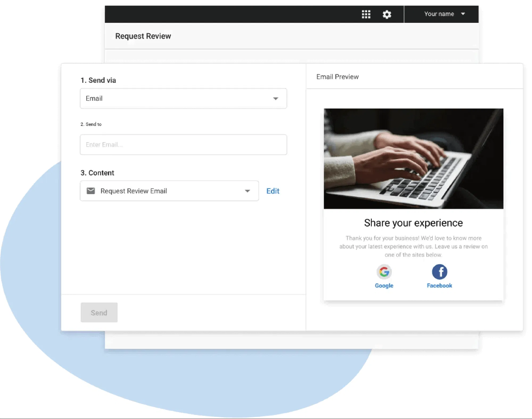This screenshot has height=419, width=532.
Task: Click the laptop photo in email preview
Action: [413, 158]
